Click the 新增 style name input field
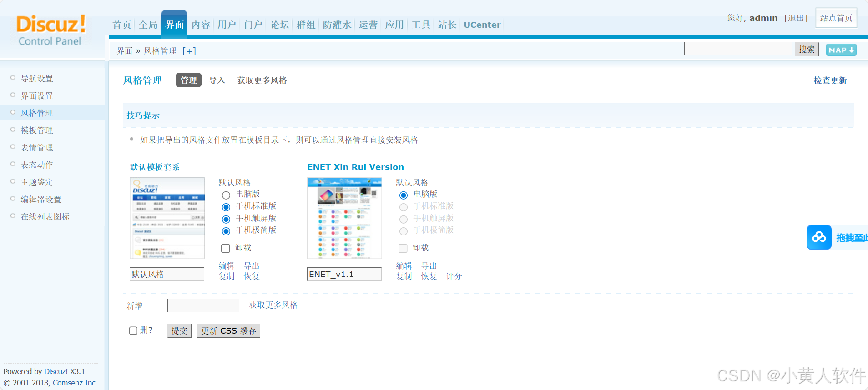Image resolution: width=868 pixels, height=390 pixels. [x=203, y=305]
